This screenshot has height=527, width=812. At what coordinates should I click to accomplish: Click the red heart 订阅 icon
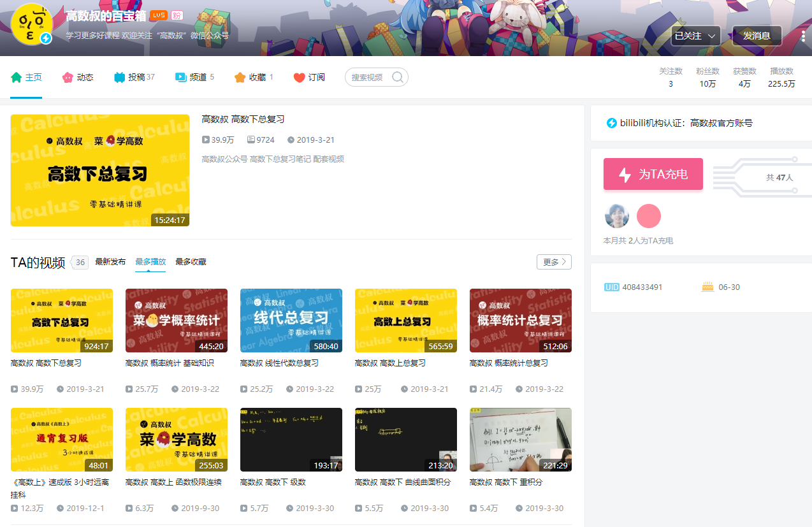[299, 77]
